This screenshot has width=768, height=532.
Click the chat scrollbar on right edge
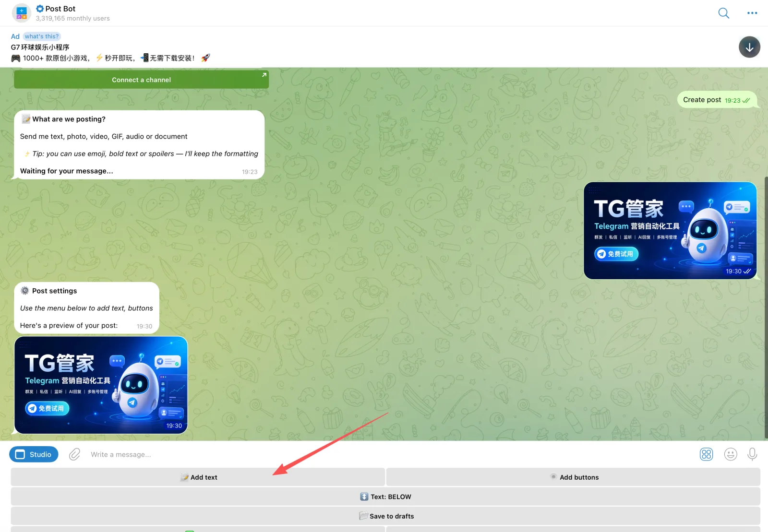pyautogui.click(x=766, y=307)
